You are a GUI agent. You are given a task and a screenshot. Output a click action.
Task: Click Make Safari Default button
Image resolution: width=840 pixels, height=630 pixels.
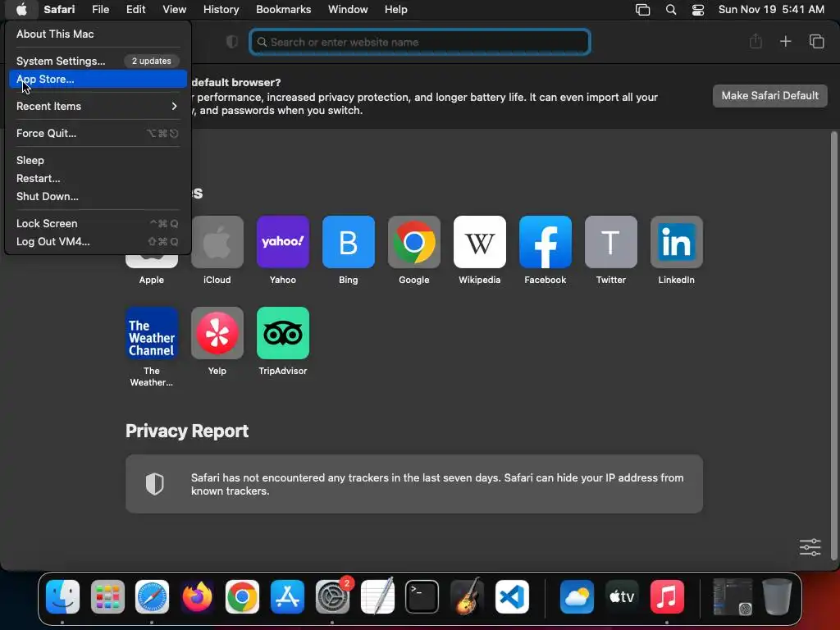769,95
